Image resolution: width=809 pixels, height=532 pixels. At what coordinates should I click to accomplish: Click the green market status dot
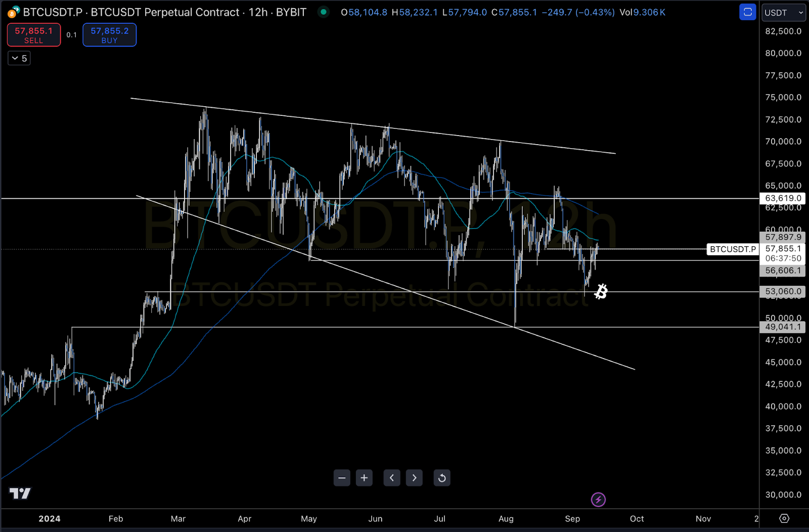click(323, 12)
